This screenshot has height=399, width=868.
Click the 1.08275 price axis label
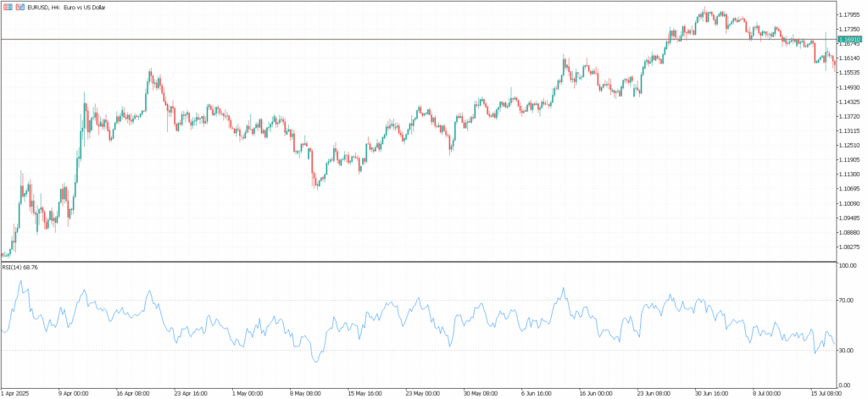click(849, 247)
